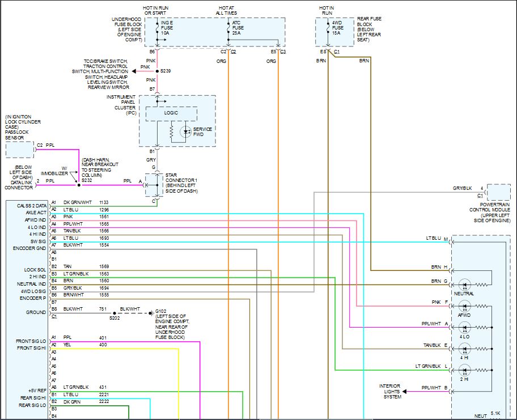Click the CALSS 2 DATA pin label
The height and width of the screenshot is (420, 517).
(x=32, y=206)
